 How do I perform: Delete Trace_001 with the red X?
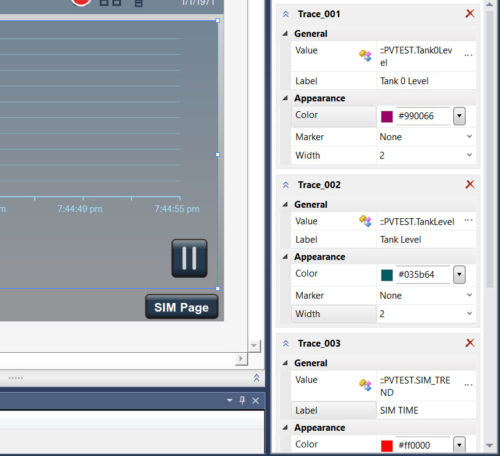(x=470, y=14)
